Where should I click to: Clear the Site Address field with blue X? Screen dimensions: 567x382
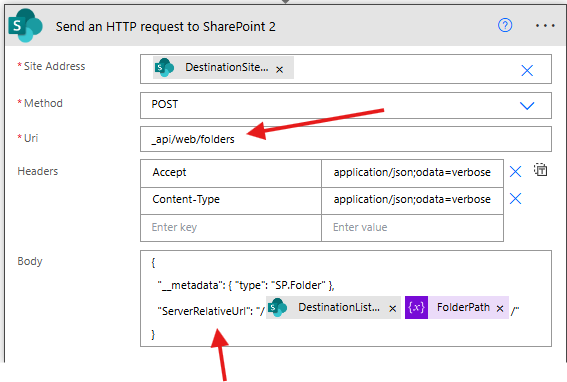point(527,70)
